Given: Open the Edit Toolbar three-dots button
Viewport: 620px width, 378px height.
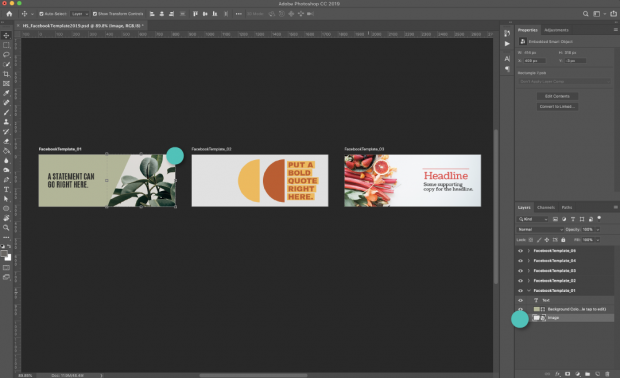Looking at the screenshot, I should click(6, 237).
